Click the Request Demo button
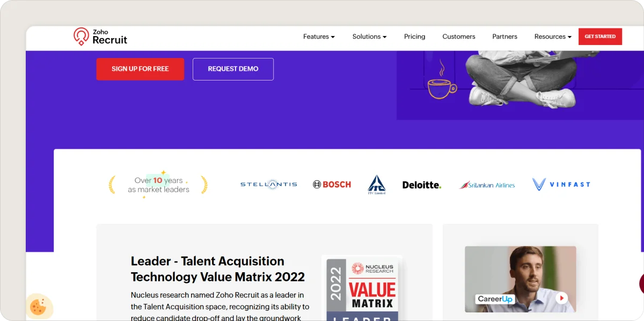This screenshot has width=644, height=321. [x=233, y=69]
